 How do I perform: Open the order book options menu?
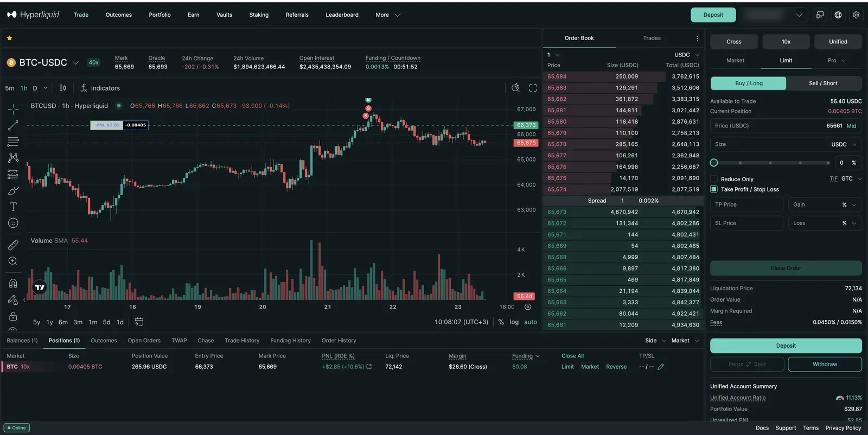(697, 39)
